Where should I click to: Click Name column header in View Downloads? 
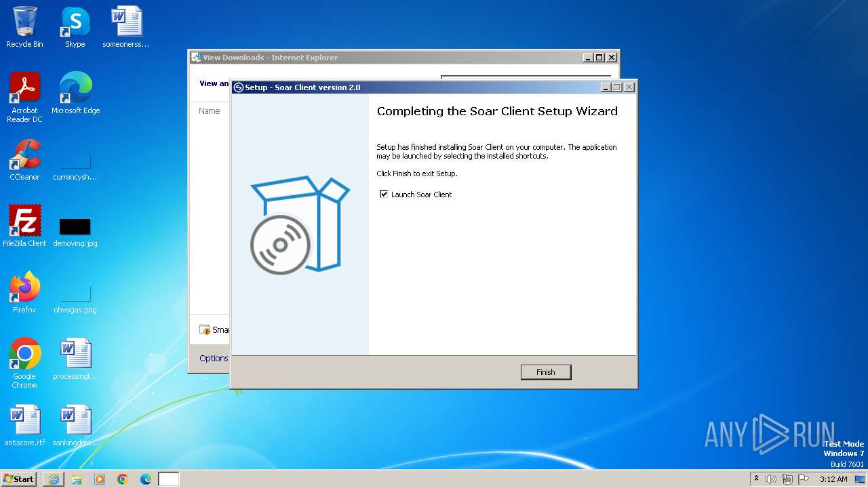click(210, 111)
